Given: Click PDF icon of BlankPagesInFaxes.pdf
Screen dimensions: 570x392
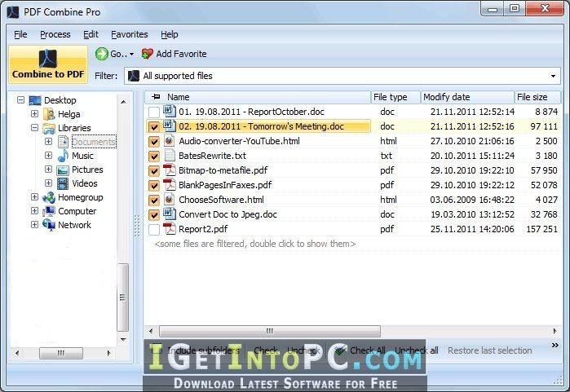Looking at the screenshot, I should pyautogui.click(x=170, y=184).
